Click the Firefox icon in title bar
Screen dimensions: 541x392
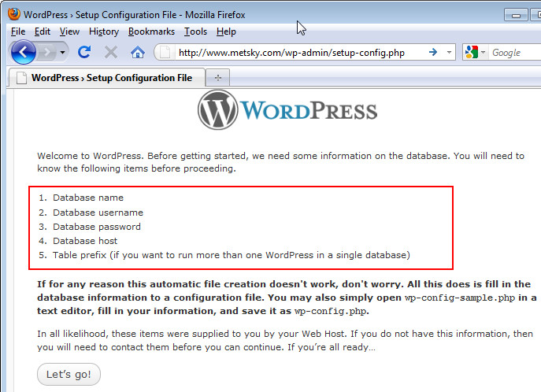14,14
